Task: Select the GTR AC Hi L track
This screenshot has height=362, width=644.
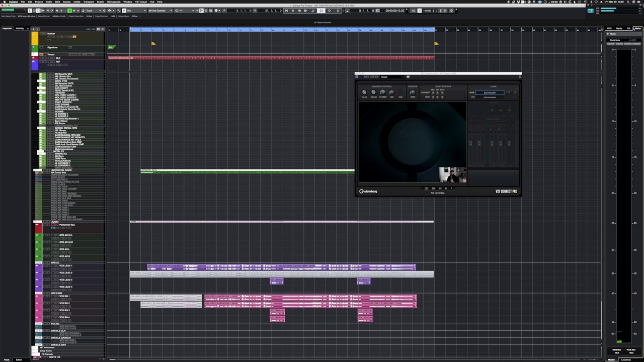Action: tap(66, 235)
